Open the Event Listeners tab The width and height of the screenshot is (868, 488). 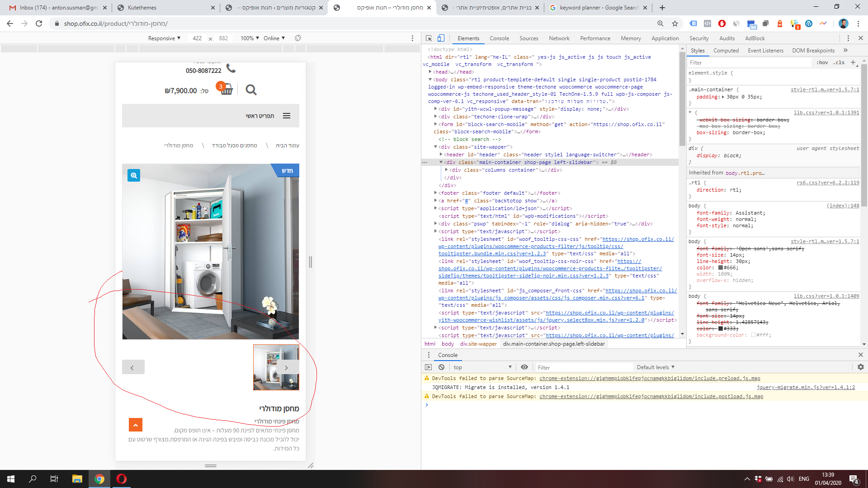(x=765, y=51)
